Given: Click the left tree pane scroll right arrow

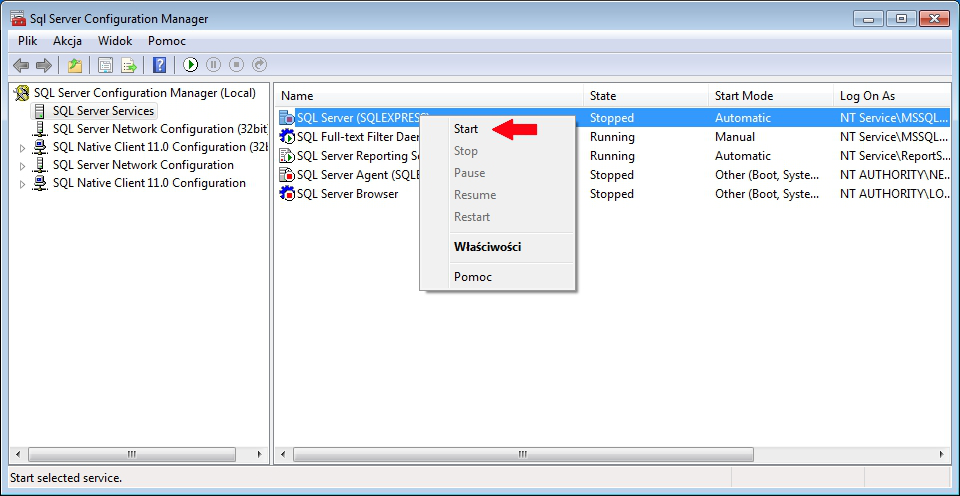Looking at the screenshot, I should click(260, 455).
